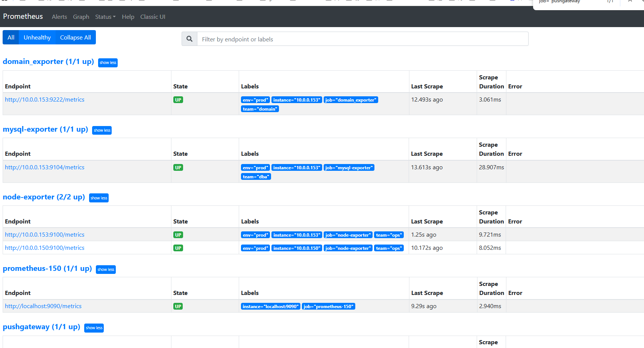
Task: Click the team="dba" label
Action: (256, 176)
